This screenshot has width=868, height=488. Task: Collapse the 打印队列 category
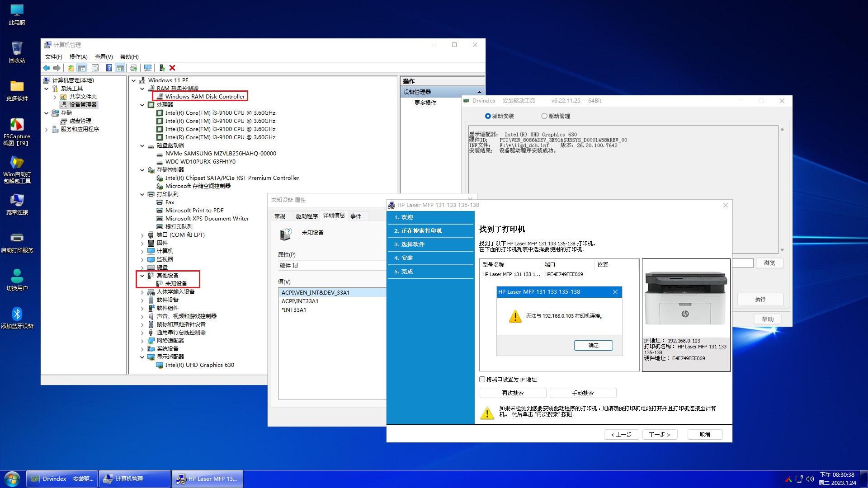tap(142, 194)
